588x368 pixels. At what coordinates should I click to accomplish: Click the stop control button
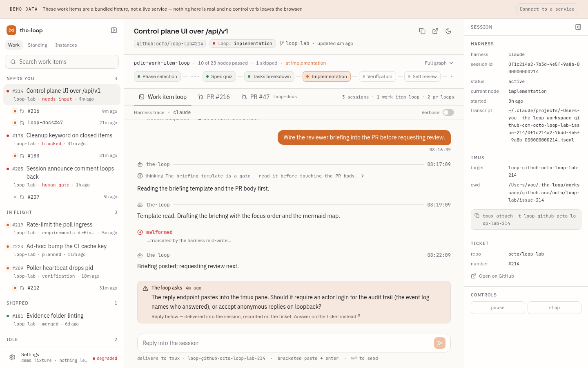(555, 307)
